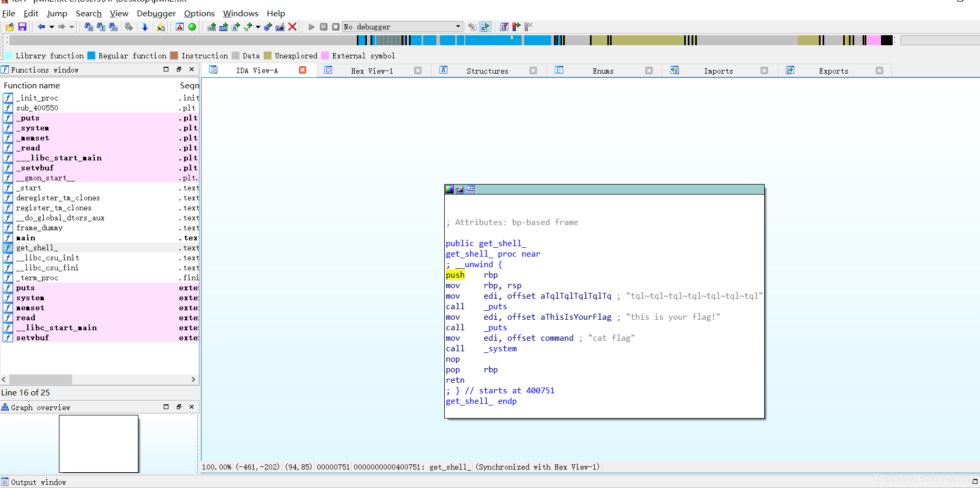Viewport: 980px width, 488px height.
Task: Close the IDA View-A tab
Action: [303, 70]
